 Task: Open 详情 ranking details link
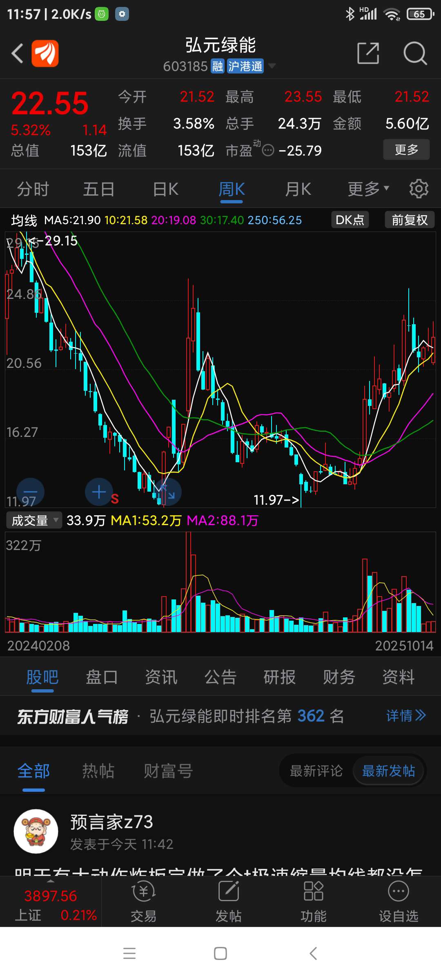[x=406, y=715]
